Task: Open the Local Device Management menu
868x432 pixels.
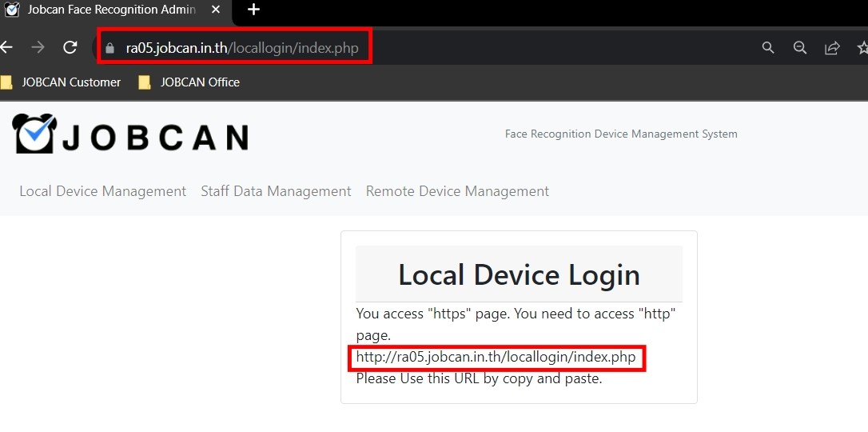Action: tap(102, 191)
